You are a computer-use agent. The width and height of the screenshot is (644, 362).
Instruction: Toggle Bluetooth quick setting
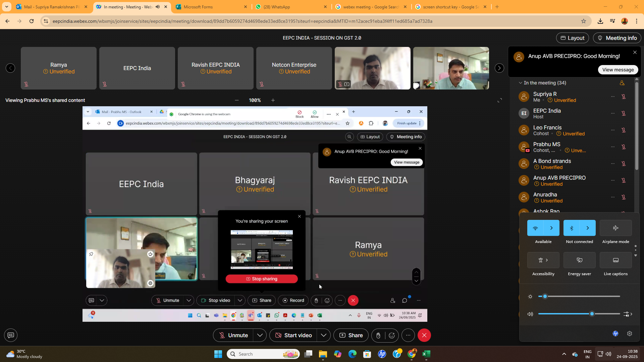click(x=572, y=228)
